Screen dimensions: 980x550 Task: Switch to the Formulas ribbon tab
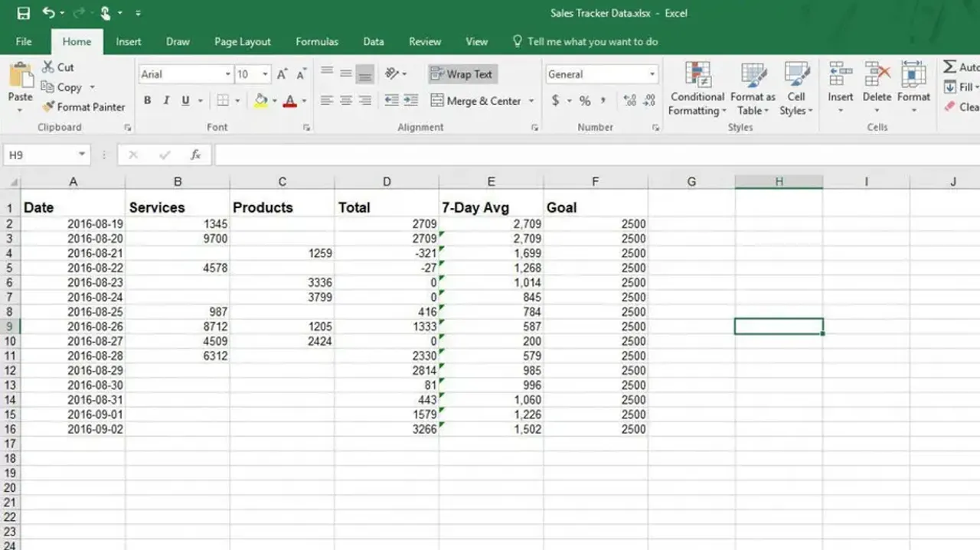point(317,41)
